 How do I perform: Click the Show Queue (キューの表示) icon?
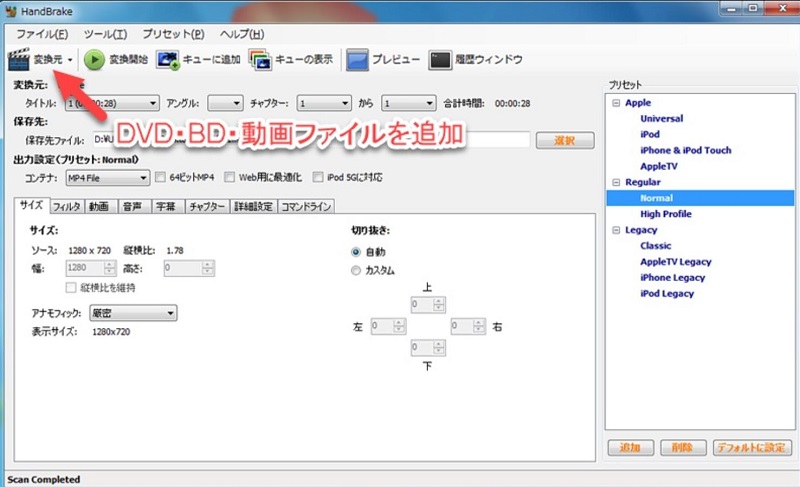pos(260,60)
